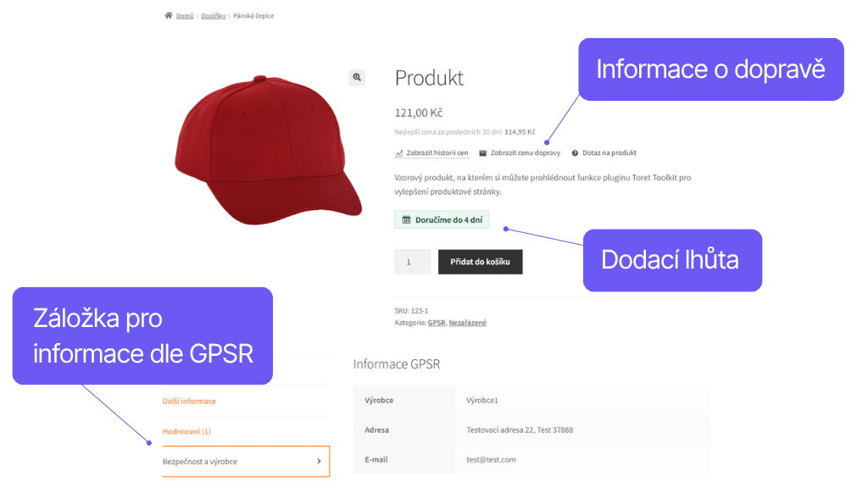868x488 pixels.
Task: Click the E-mail row label
Action: click(376, 460)
